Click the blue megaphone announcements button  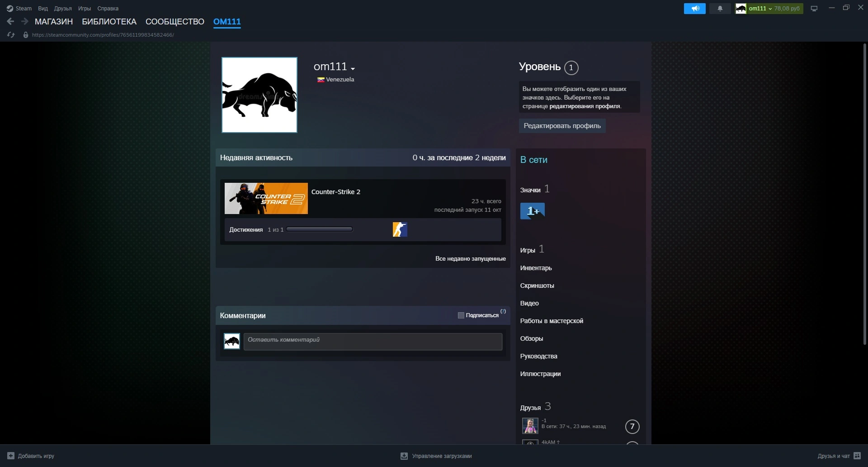click(695, 8)
